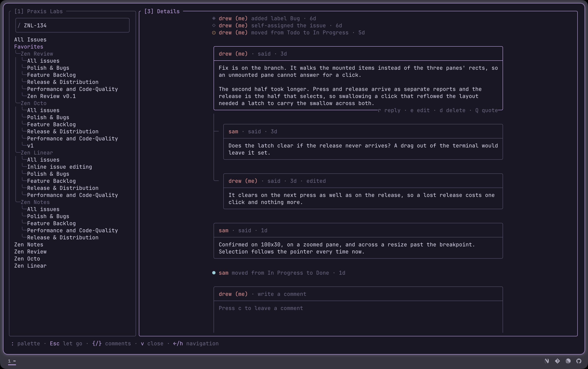Collapse the Zen Octo group under Favorites
588x369 pixels.
pyautogui.click(x=33, y=103)
